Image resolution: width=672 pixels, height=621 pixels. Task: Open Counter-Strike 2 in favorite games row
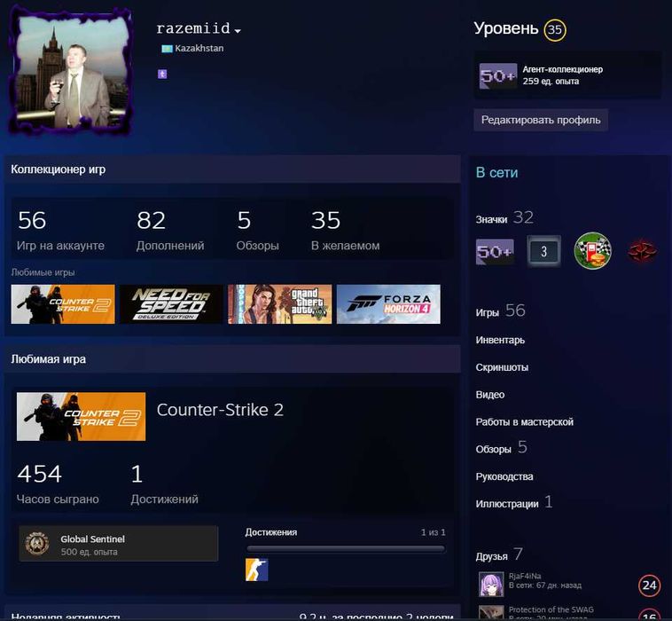63,304
